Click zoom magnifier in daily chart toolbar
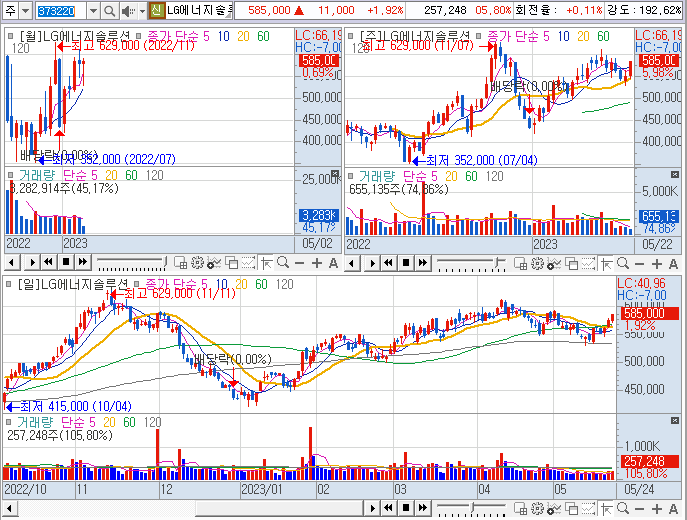Viewport: 687px width, 520px height. [623, 508]
